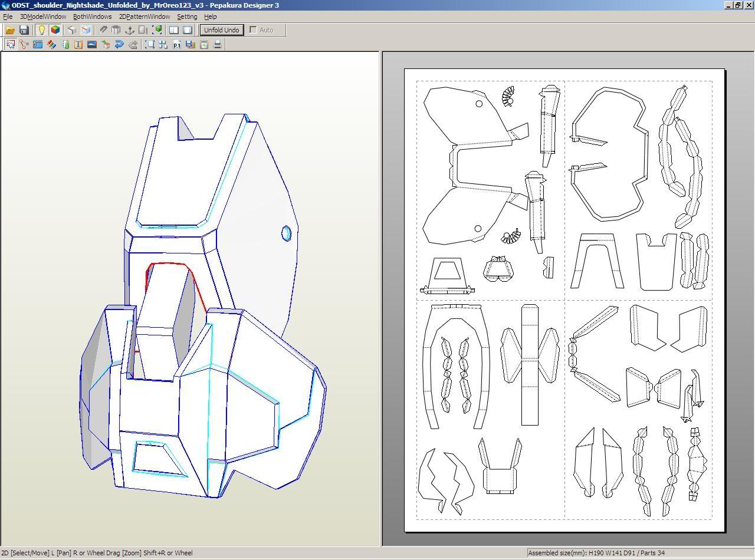This screenshot has width=755, height=560.
Task: Click the blue curved arrow icon
Action: tap(119, 44)
